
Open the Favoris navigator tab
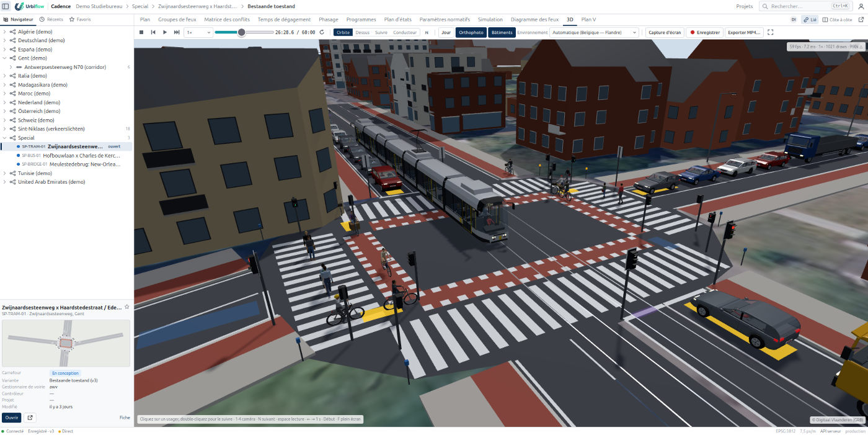point(80,20)
